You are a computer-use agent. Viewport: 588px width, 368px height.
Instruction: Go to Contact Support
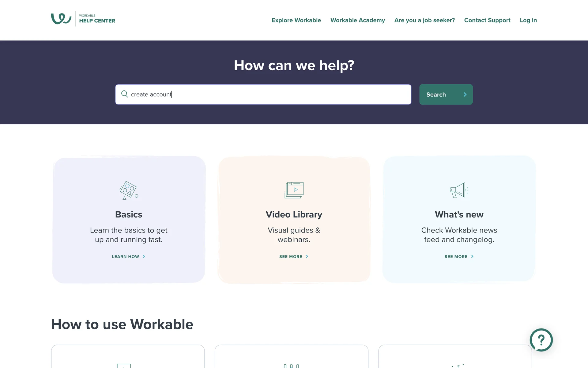tap(487, 20)
